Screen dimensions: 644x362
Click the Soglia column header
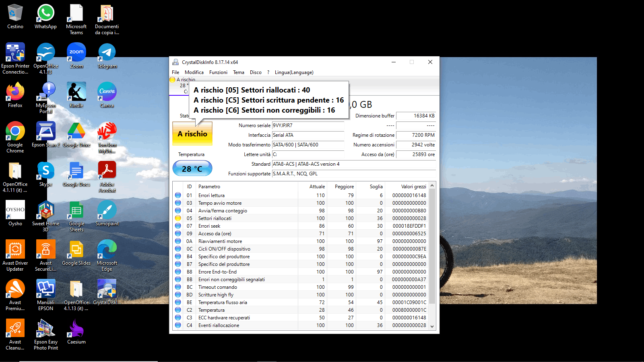click(x=371, y=187)
